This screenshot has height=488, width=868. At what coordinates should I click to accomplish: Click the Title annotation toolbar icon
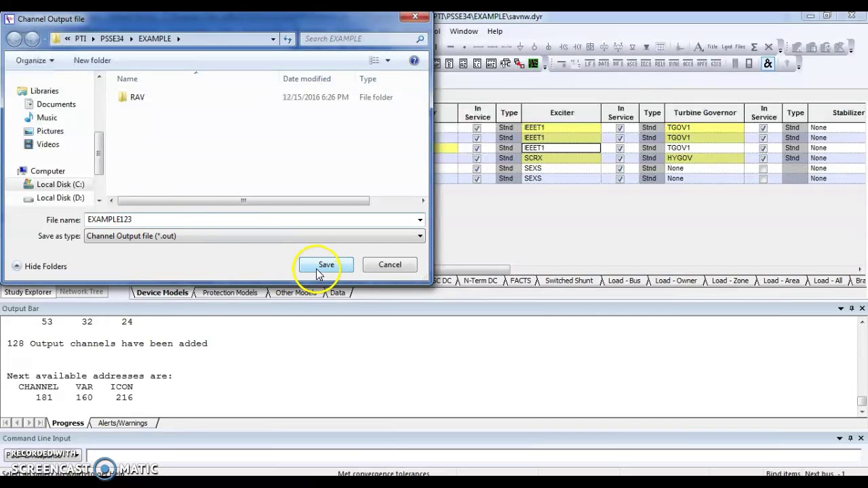click(x=712, y=47)
